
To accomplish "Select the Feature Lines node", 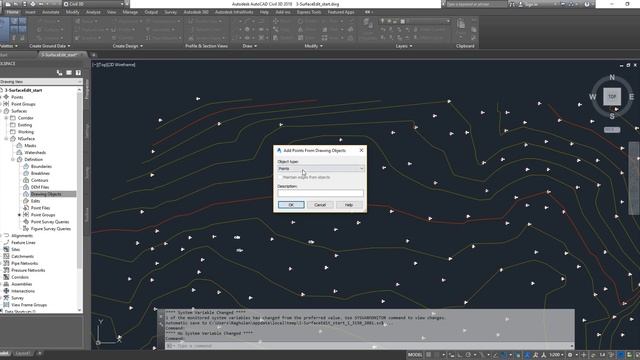I will [x=23, y=243].
